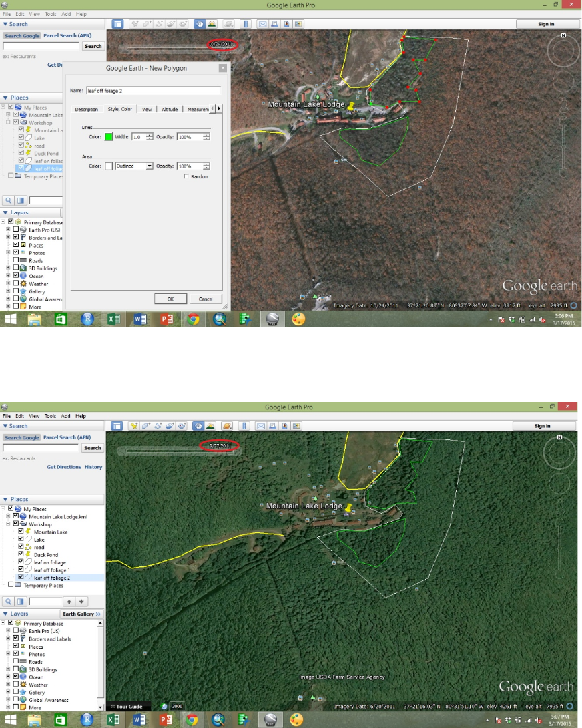
Task: Open the green Lines color swatch
Action: (x=109, y=136)
